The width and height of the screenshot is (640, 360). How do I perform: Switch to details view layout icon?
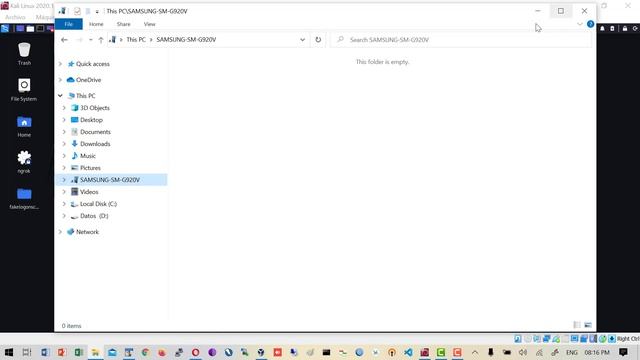[577, 325]
